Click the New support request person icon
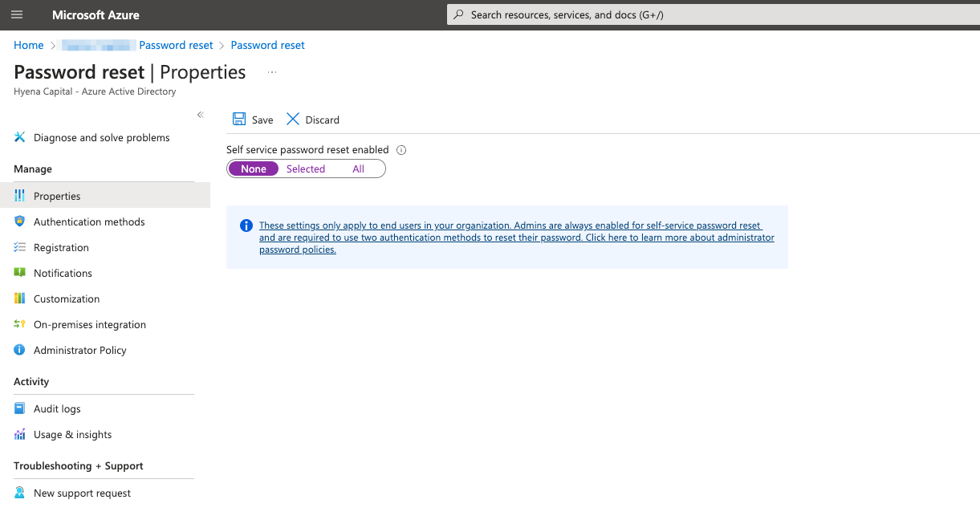Screen dimensions: 980x524 coord(20,493)
